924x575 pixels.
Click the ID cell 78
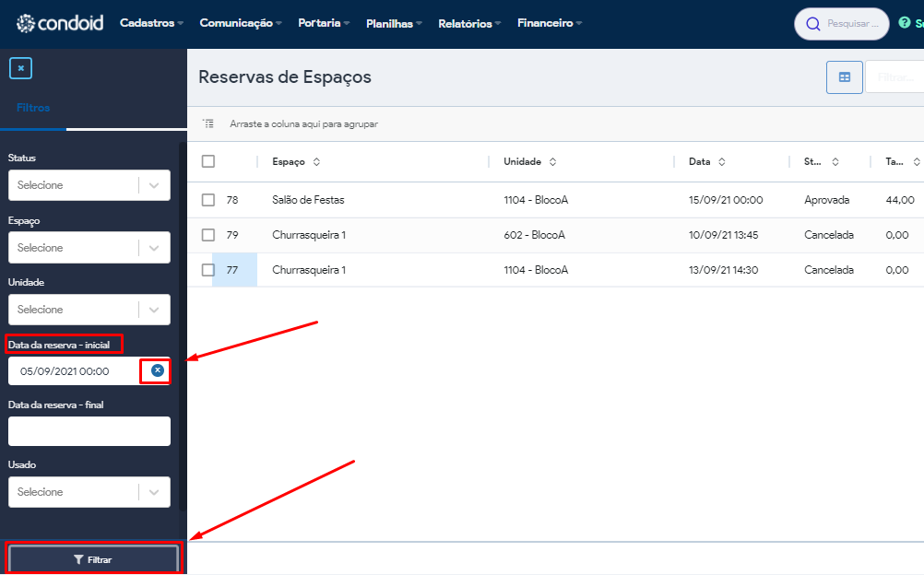232,200
